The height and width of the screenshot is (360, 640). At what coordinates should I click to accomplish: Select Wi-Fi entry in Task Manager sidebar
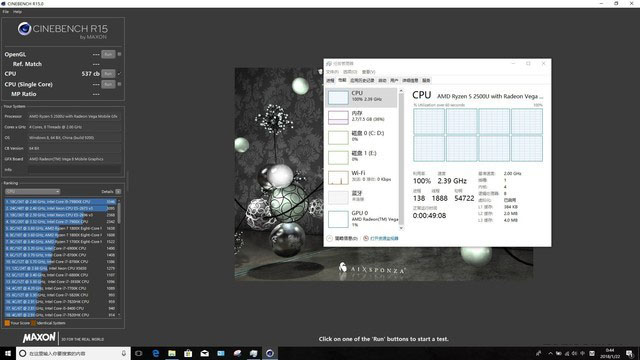click(361, 177)
